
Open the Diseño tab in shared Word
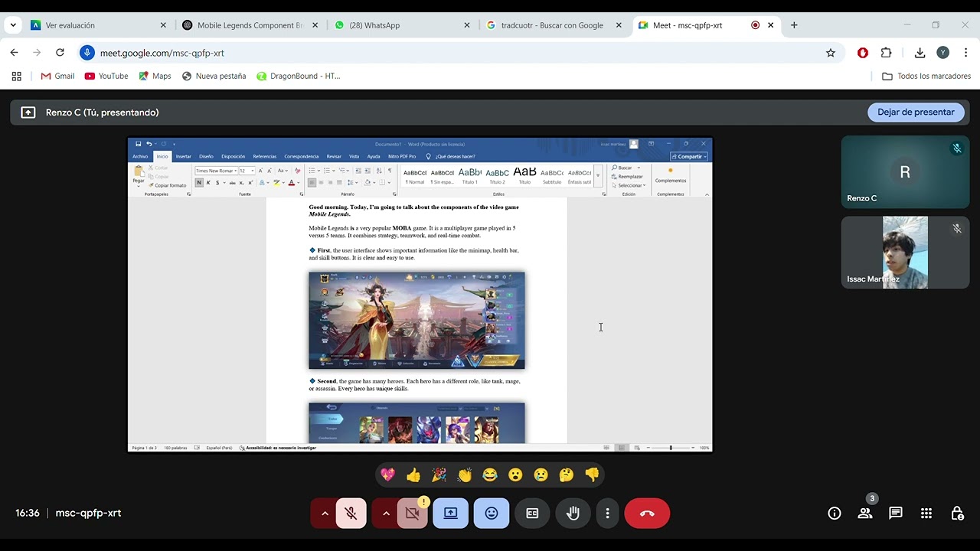pyautogui.click(x=206, y=156)
